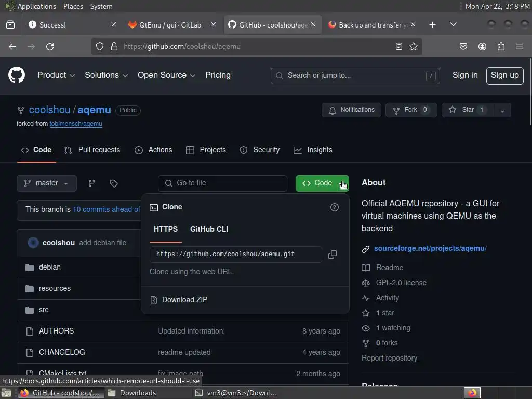The width and height of the screenshot is (532, 399).
Task: Switch to the Projects tab
Action: click(206, 150)
